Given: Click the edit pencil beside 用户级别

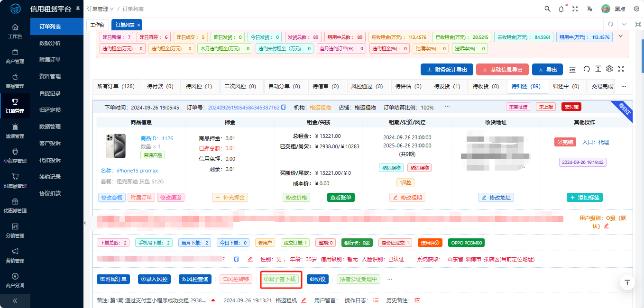Looking at the screenshot, I should [606, 226].
